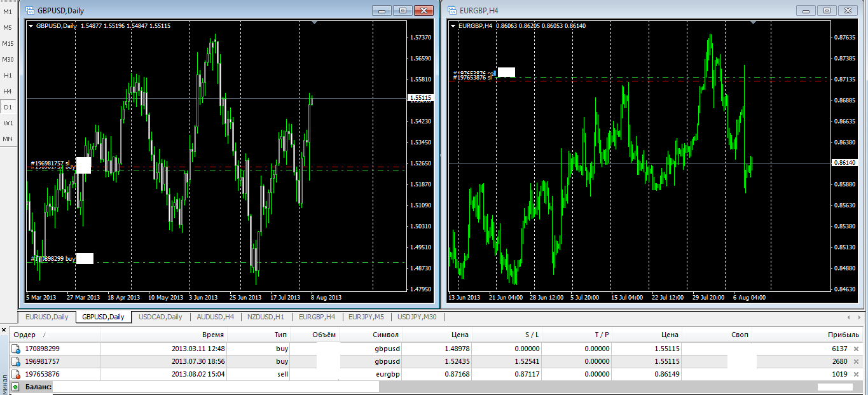Click the GBPUSD chart shift triangle marker
The height and width of the screenshot is (395, 868).
(314, 22)
